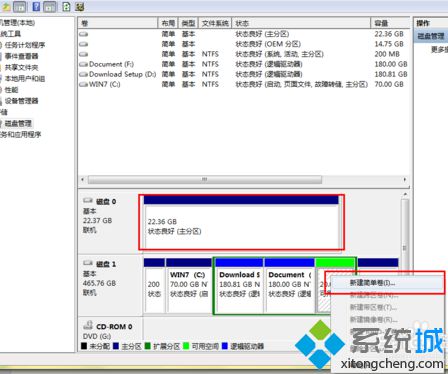
Task: Select 任务计划程序 tree node
Action: 24,45
